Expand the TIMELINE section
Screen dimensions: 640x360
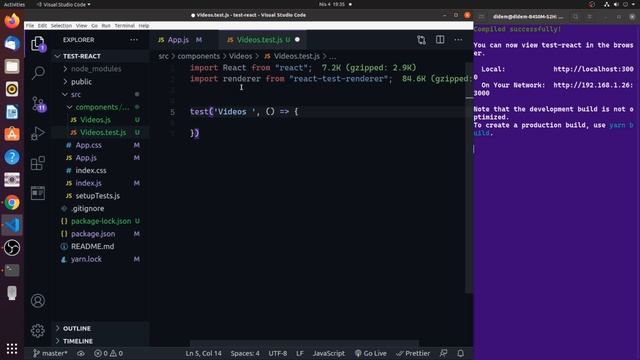pos(100,341)
